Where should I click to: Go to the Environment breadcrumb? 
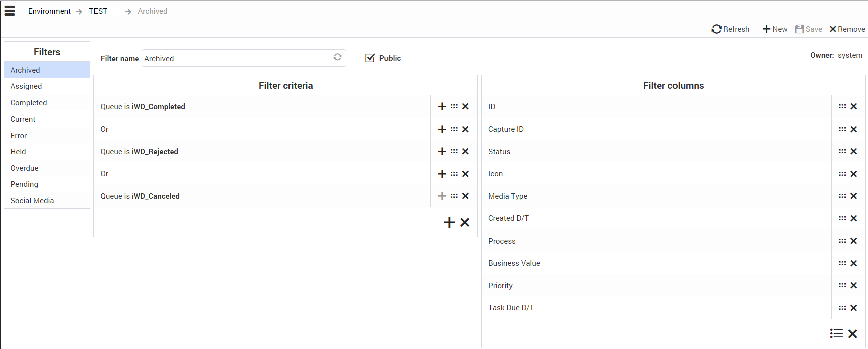click(x=49, y=11)
